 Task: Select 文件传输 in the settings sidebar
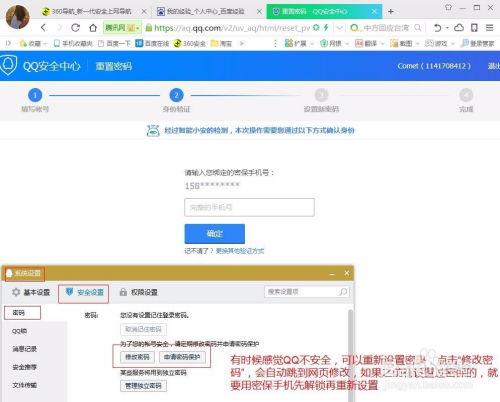pos(25,385)
